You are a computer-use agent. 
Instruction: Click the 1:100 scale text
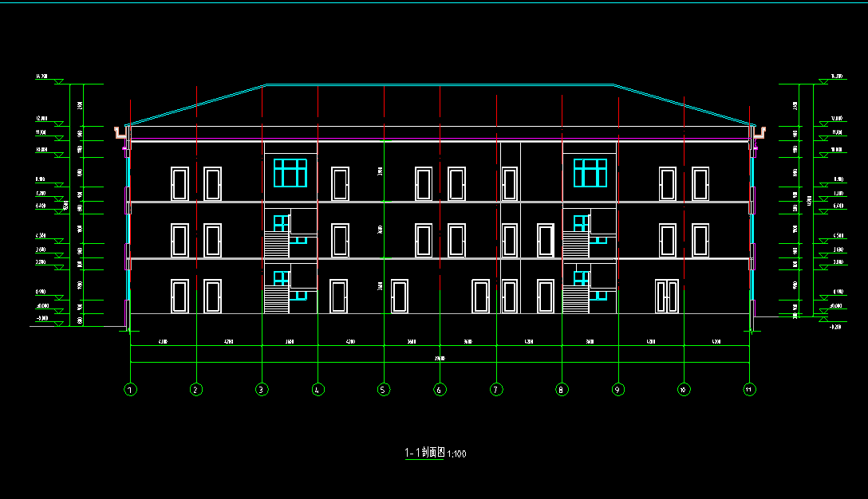click(x=457, y=454)
